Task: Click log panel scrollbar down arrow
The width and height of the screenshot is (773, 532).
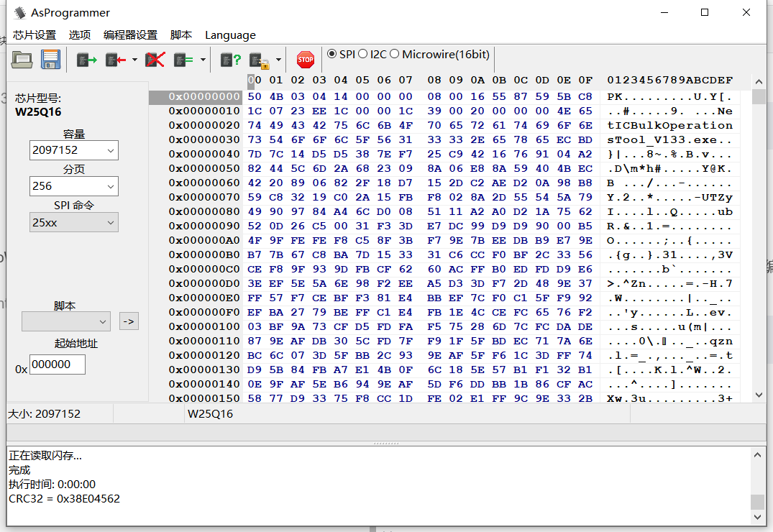Action: pyautogui.click(x=757, y=517)
